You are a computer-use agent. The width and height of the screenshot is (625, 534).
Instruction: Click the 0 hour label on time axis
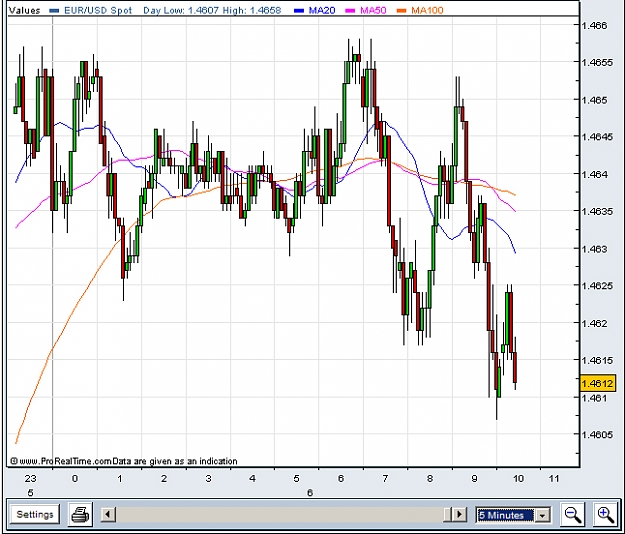click(x=75, y=478)
